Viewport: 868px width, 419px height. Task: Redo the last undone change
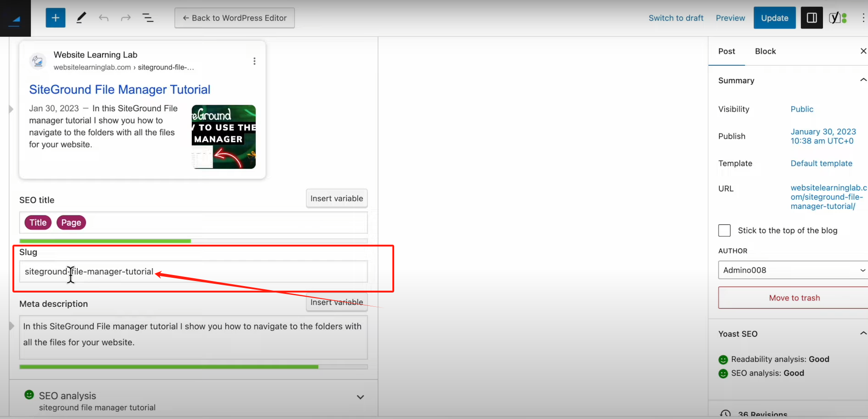126,18
